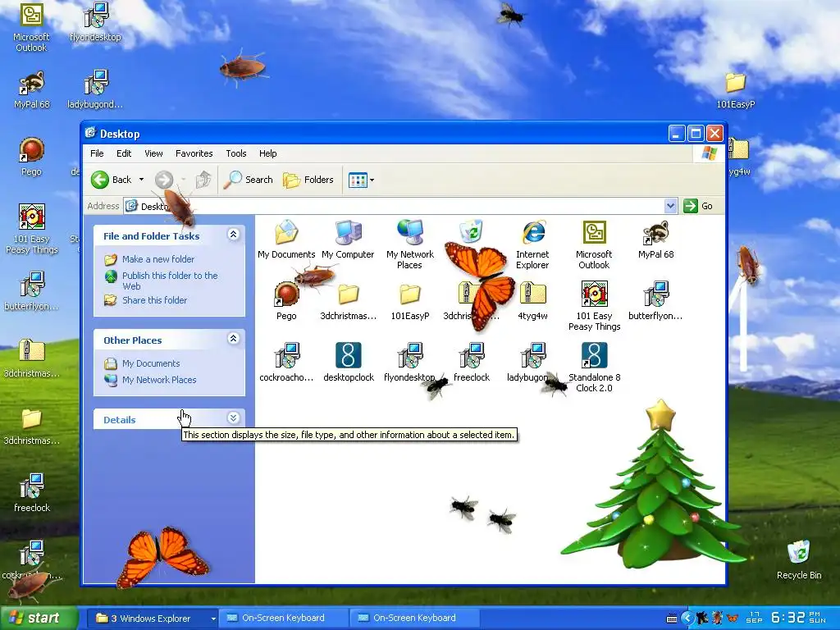Click Publish this folder to the Web
The image size is (840, 630).
coord(170,281)
